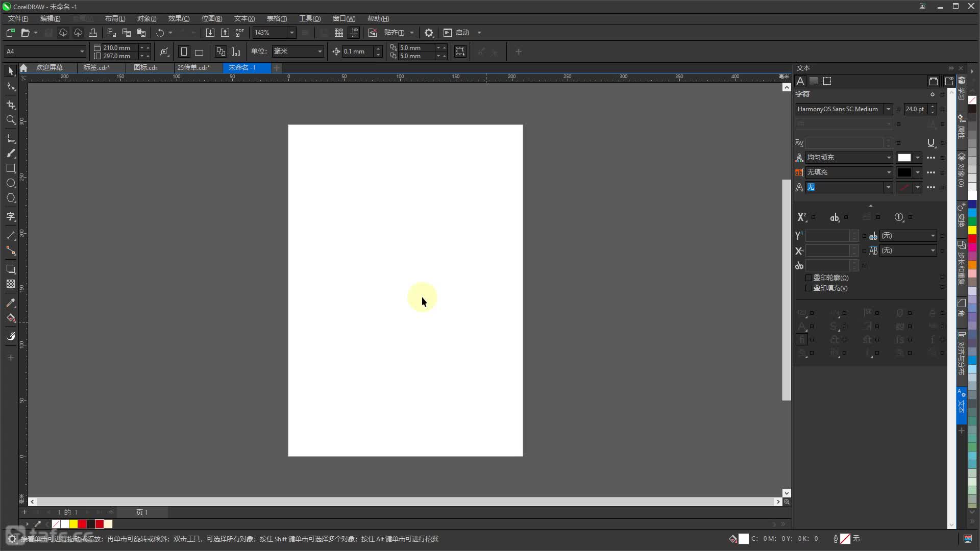Screen dimensions: 980x551
Task: Select the Pick tool in the toolbox
Action: [x=11, y=71]
